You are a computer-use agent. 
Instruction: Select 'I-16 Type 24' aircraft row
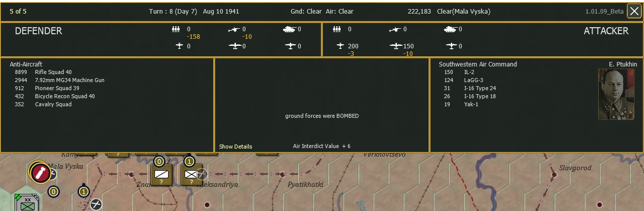pyautogui.click(x=470, y=88)
